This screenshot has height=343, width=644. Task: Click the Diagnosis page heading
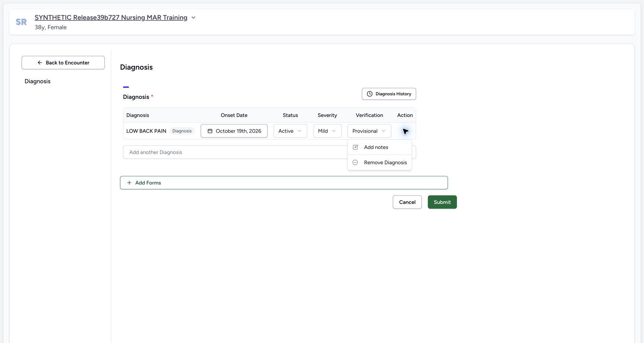click(x=136, y=67)
